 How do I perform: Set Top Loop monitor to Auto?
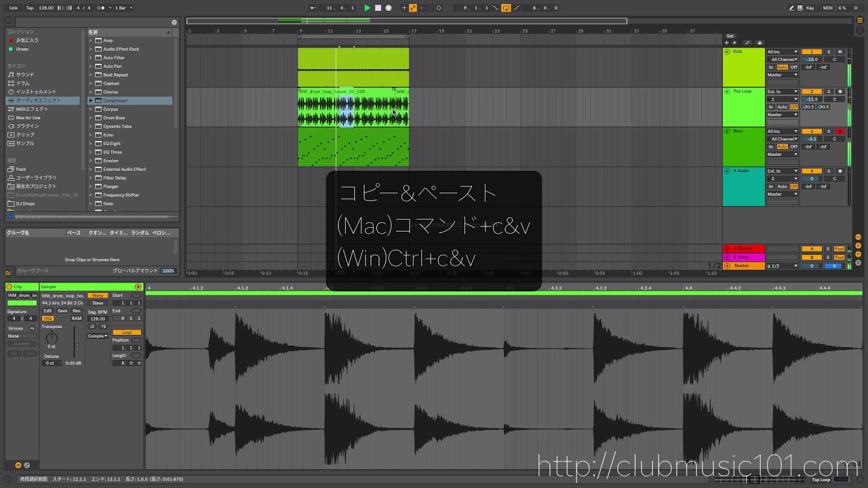(x=783, y=106)
